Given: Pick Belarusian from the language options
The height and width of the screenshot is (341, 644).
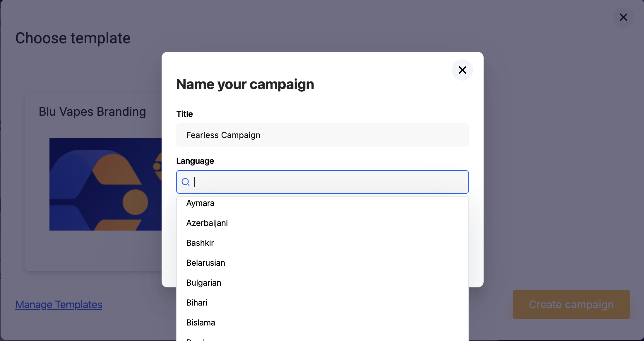Looking at the screenshot, I should click(205, 262).
